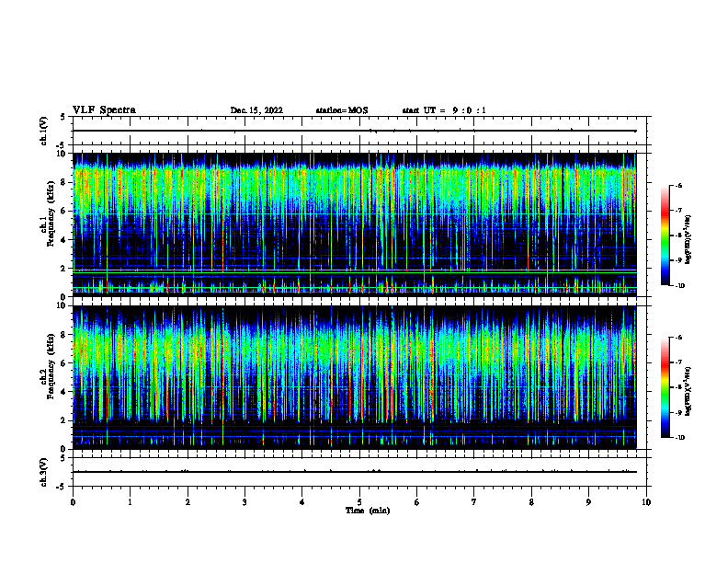Click time axis tick label "3"
This screenshot has width=728, height=563.
coord(245,502)
